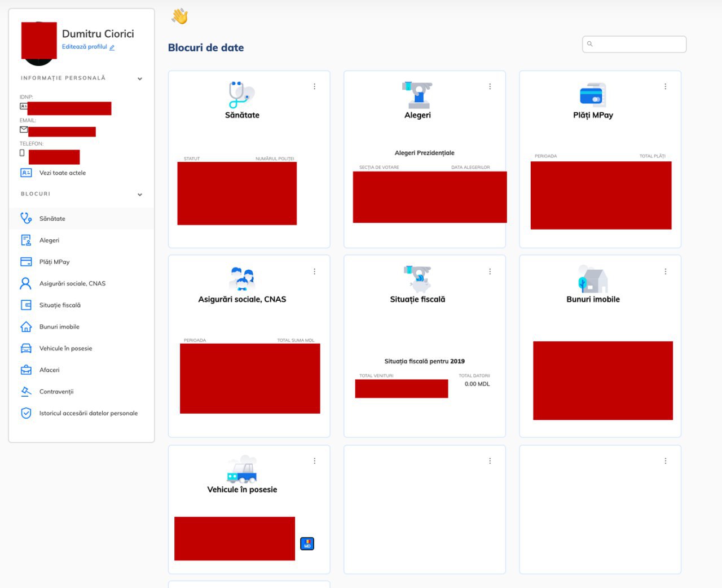This screenshot has width=722, height=588.
Task: Click the Asigurări sociale, CNAS card title
Action: click(242, 300)
